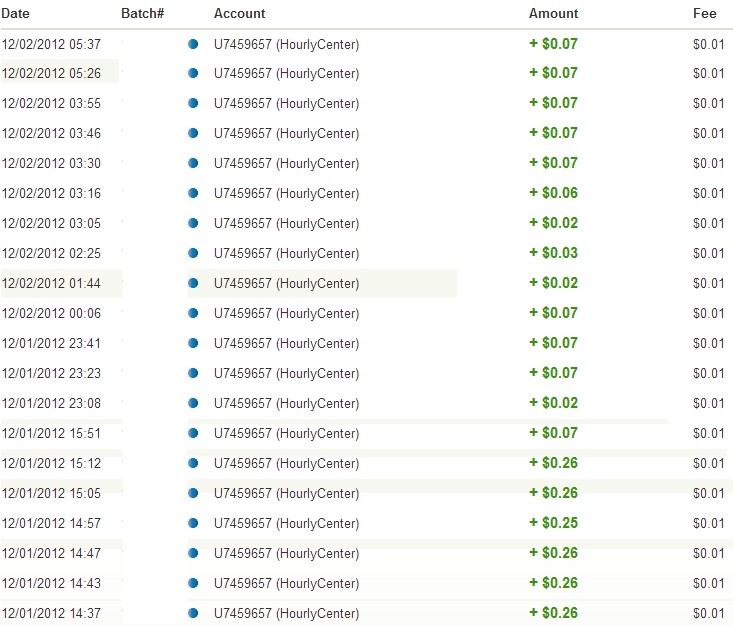Click blue dot icon in 12/02/2012 02:25 row

[193, 253]
